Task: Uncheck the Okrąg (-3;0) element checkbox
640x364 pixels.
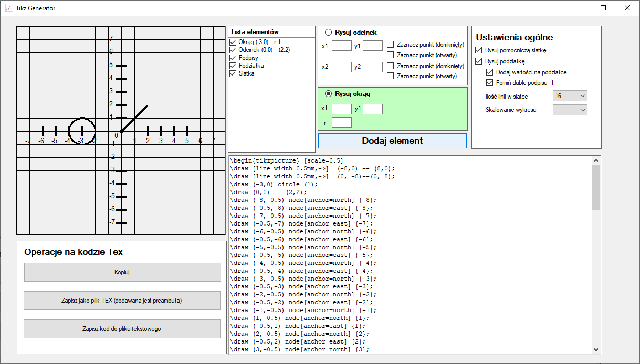Action: coord(234,42)
